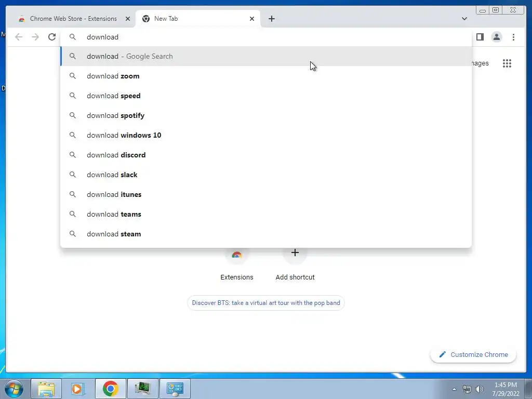Pick the download discord suggestion

(266, 155)
